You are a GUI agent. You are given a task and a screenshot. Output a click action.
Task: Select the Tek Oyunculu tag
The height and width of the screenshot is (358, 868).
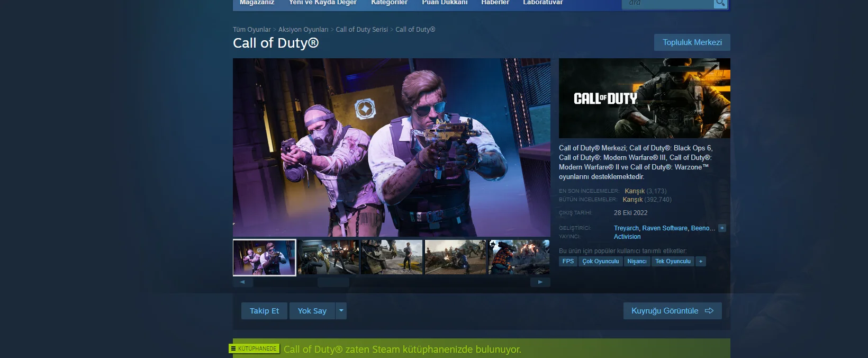click(x=673, y=261)
